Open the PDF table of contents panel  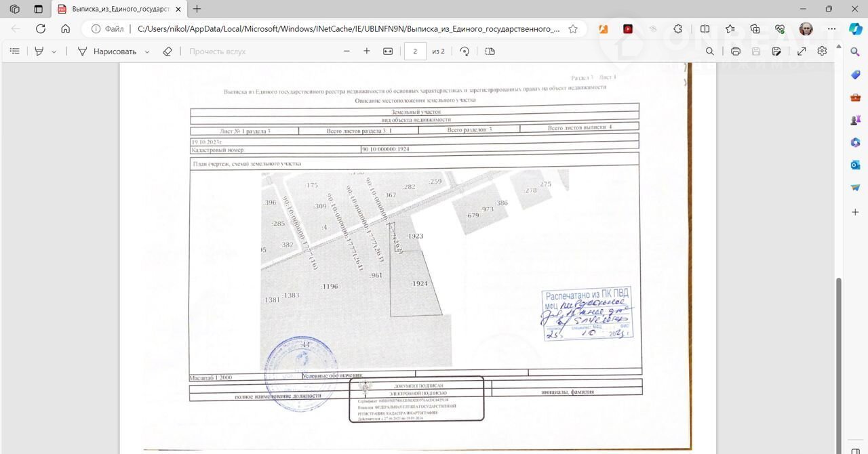(x=15, y=51)
